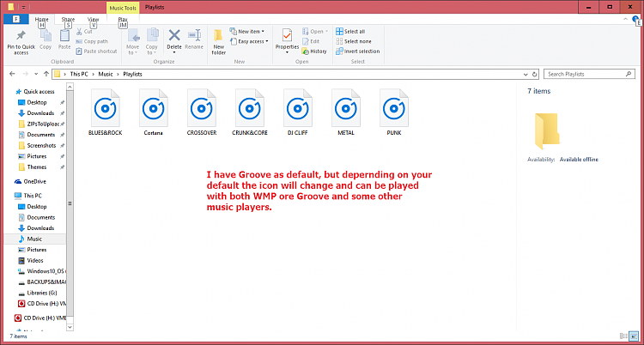This screenshot has height=345, width=644.
Task: Select the BLUES&ROCK playlist file
Action: [x=106, y=112]
